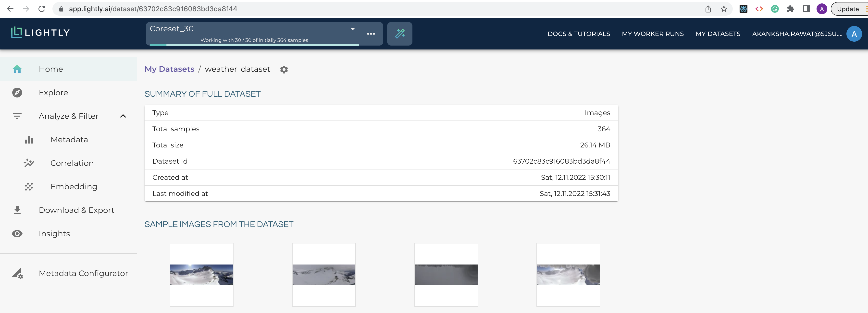This screenshot has height=313, width=868.
Task: Click the Download & Export download icon
Action: tap(17, 210)
